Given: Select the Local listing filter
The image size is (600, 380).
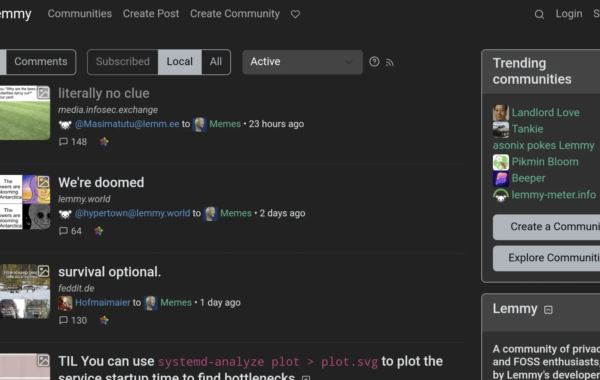Looking at the screenshot, I should pos(179,62).
